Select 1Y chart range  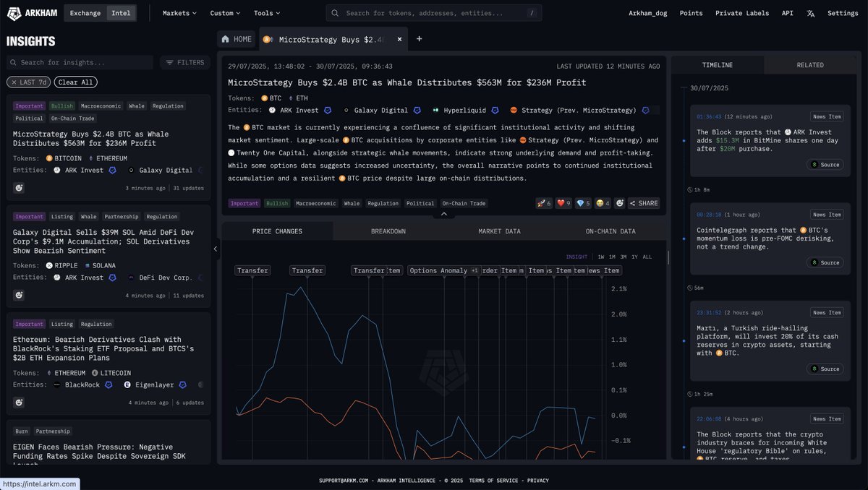pos(634,257)
